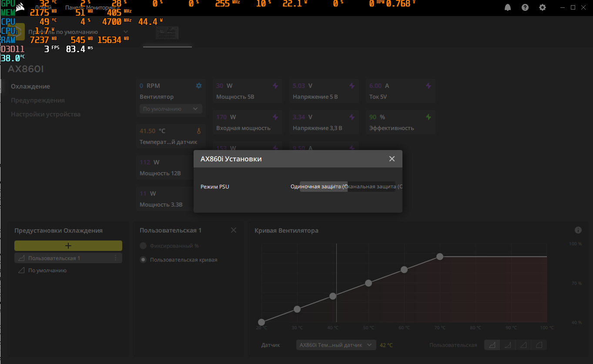Select Пользовательская кривая radio option
Viewport: 593px width, 364px height.
click(x=179, y=260)
